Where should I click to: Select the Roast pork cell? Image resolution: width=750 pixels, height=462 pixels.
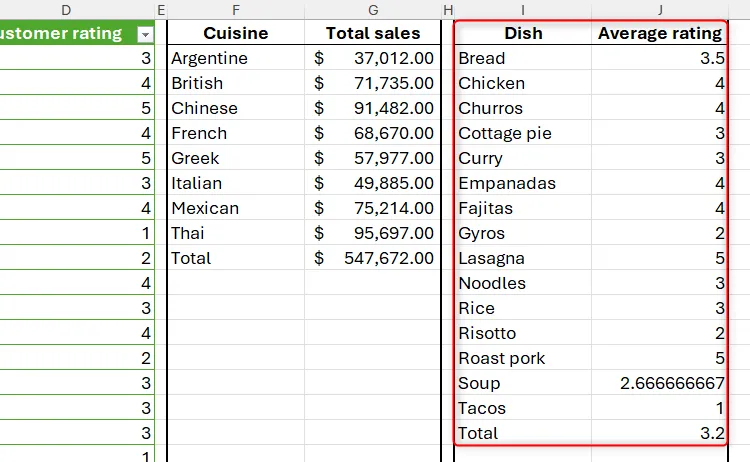pyautogui.click(x=523, y=358)
